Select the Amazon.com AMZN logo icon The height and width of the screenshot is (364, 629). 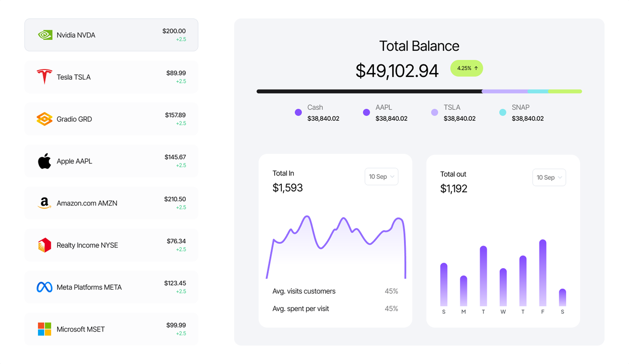(45, 203)
